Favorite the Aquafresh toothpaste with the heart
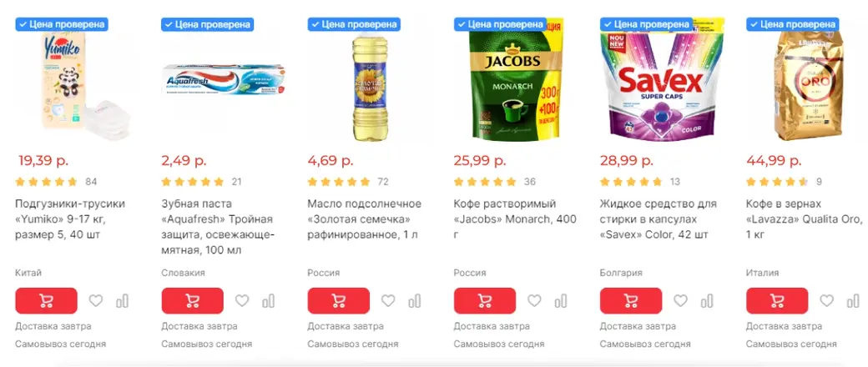Image resolution: width=868 pixels, height=367 pixels. point(242,300)
